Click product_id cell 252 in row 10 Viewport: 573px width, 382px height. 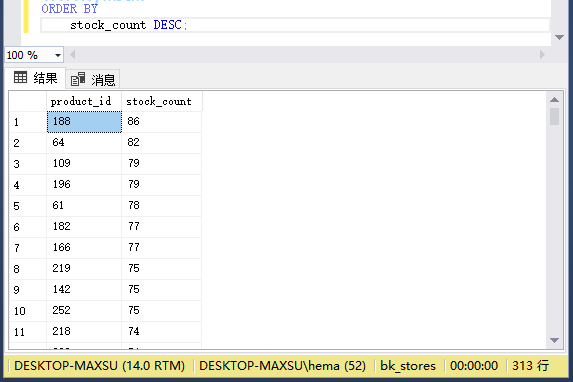[x=84, y=311]
